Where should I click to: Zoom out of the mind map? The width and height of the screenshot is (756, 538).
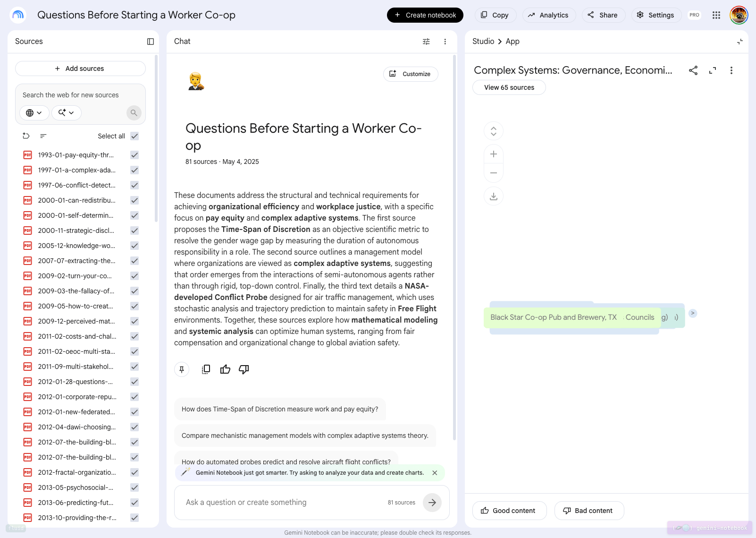[x=494, y=173]
